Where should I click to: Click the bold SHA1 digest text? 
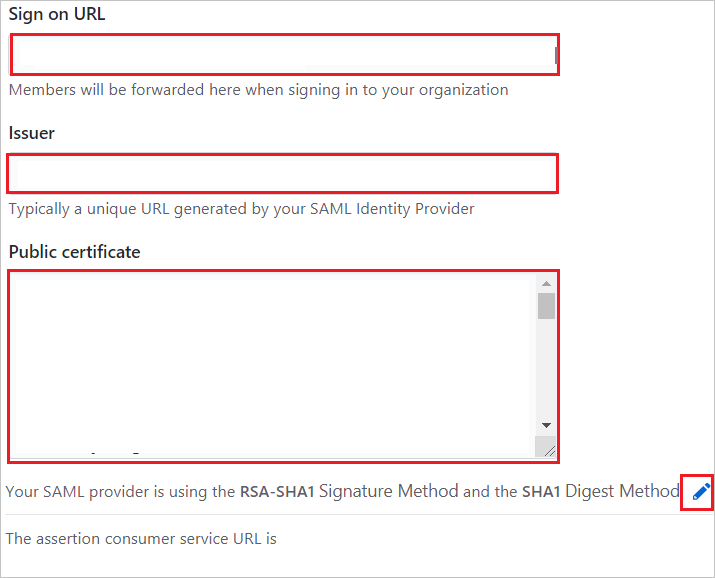click(541, 492)
